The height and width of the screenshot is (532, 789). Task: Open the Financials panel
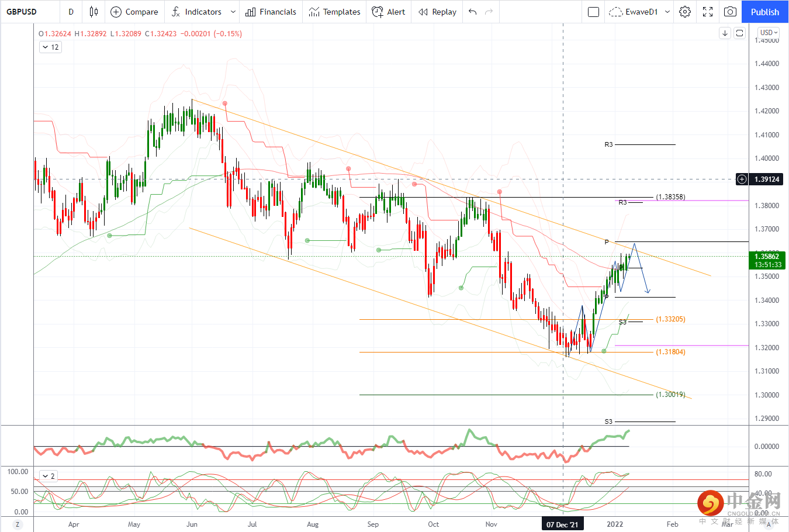click(271, 12)
